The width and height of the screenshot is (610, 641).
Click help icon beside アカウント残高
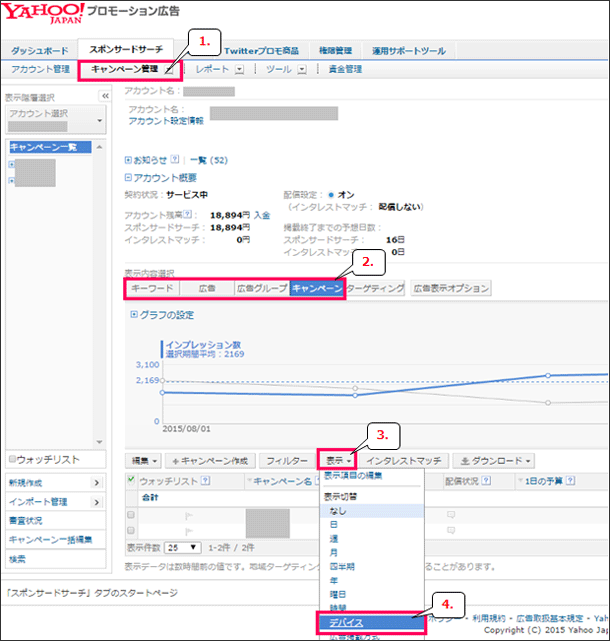click(x=187, y=214)
